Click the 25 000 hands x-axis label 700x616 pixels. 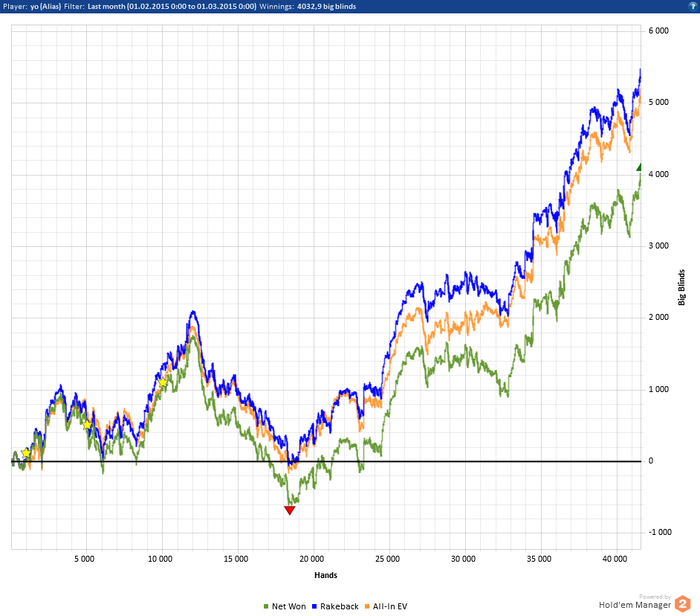point(388,559)
